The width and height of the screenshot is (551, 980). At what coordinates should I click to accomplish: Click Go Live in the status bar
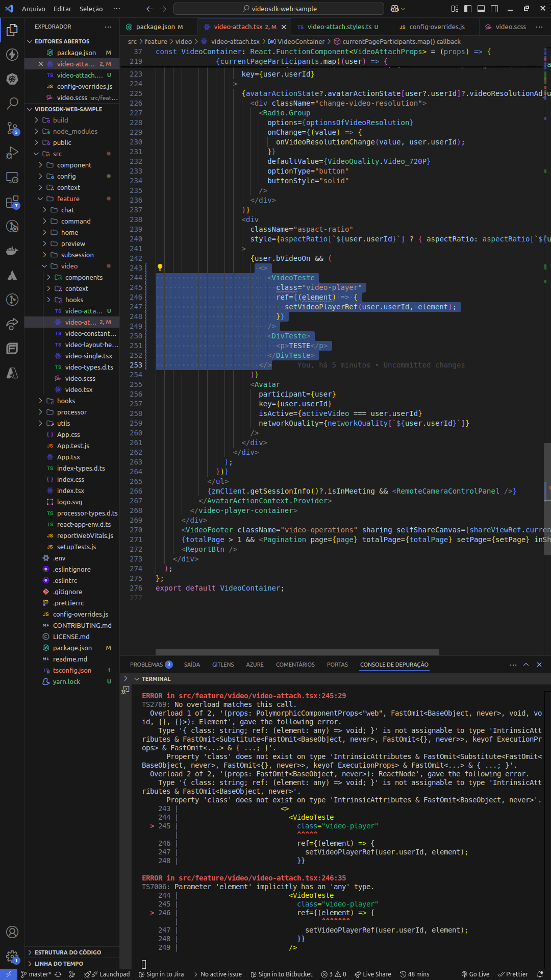(475, 974)
